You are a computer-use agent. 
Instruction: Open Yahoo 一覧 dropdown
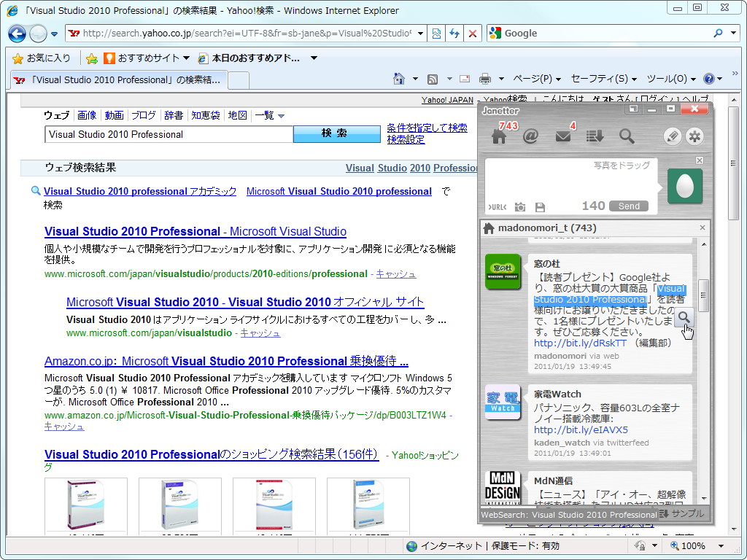(269, 116)
